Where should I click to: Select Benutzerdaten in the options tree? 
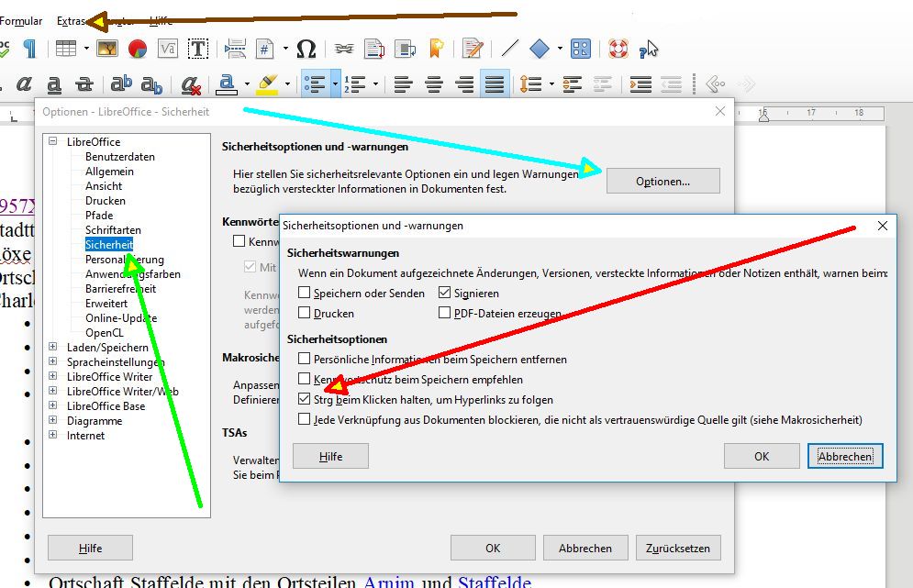[120, 157]
